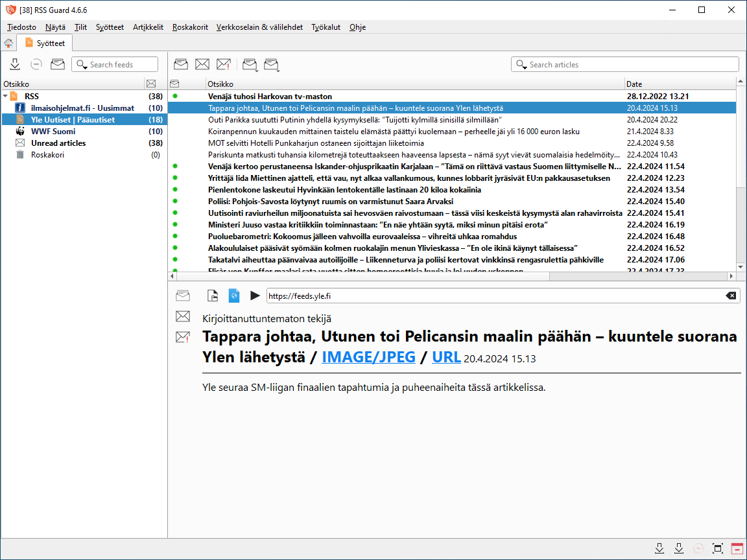Mark selected articles unread in article list toolbar
Image resolution: width=747 pixels, height=560 pixels.
click(x=202, y=64)
